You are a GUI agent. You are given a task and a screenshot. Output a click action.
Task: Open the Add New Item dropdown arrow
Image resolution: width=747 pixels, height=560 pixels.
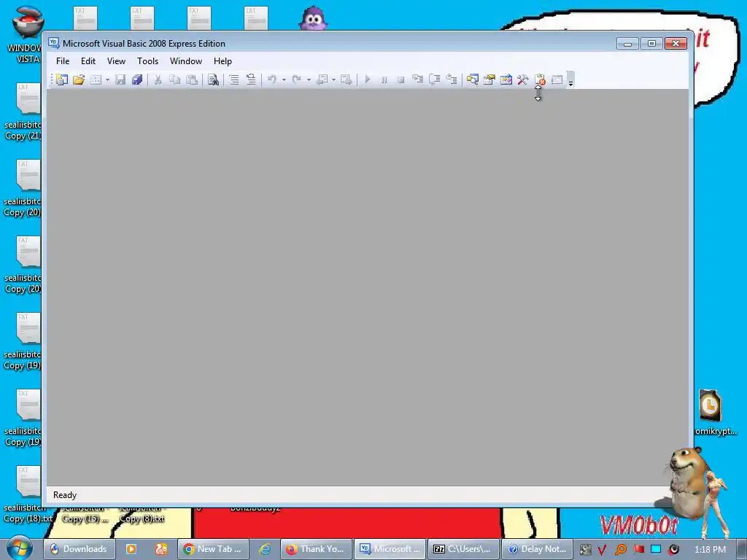click(108, 79)
